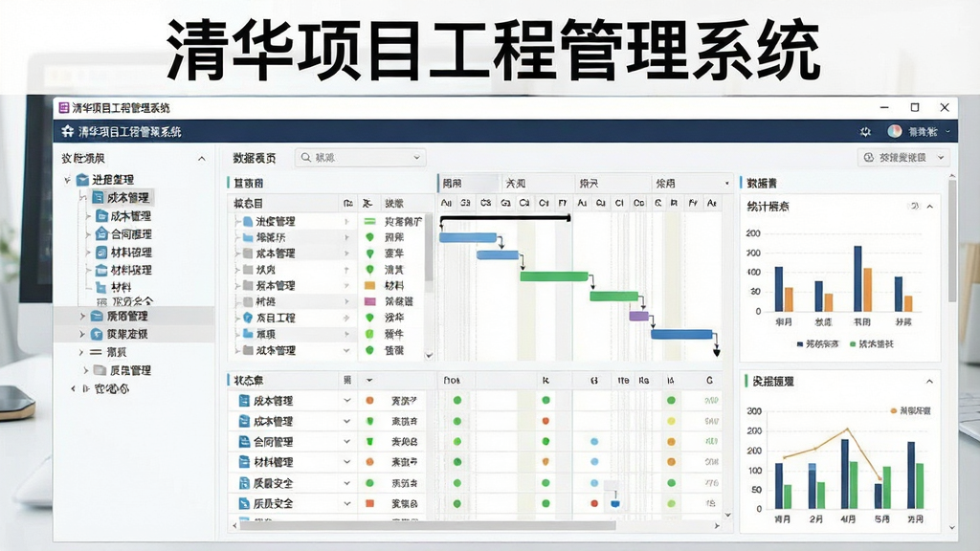Click the green trapezoid icon in the 合同管理 status row

(x=369, y=442)
